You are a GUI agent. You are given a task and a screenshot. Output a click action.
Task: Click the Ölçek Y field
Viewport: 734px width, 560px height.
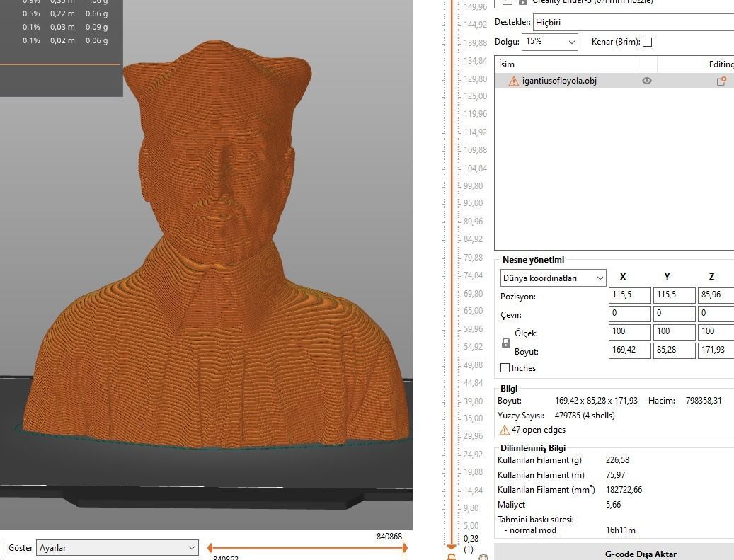click(674, 331)
